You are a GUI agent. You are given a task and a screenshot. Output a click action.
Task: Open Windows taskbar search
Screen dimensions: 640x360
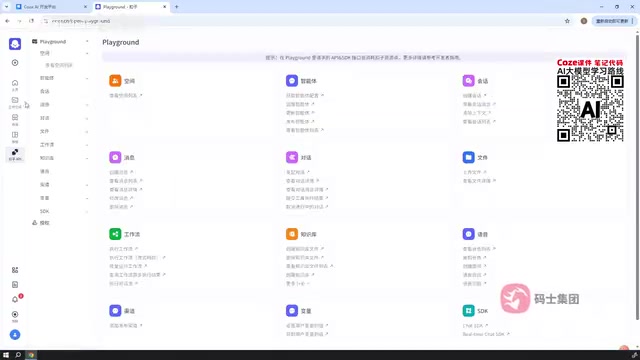[18, 355]
